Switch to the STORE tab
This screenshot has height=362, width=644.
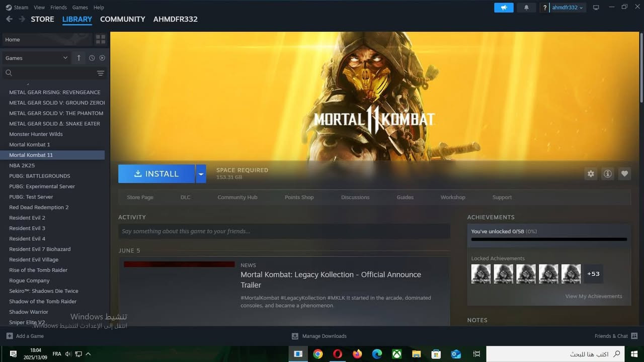pos(42,19)
